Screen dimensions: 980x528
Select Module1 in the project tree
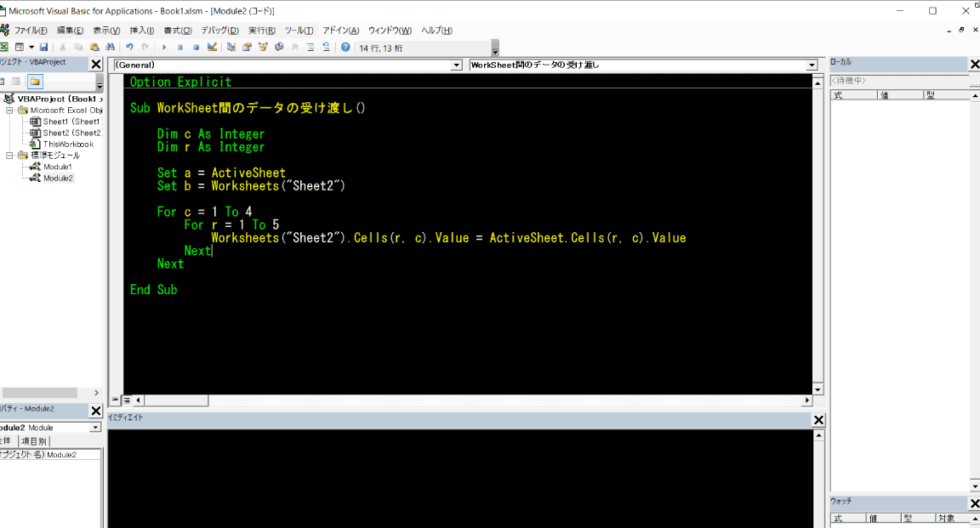click(57, 167)
